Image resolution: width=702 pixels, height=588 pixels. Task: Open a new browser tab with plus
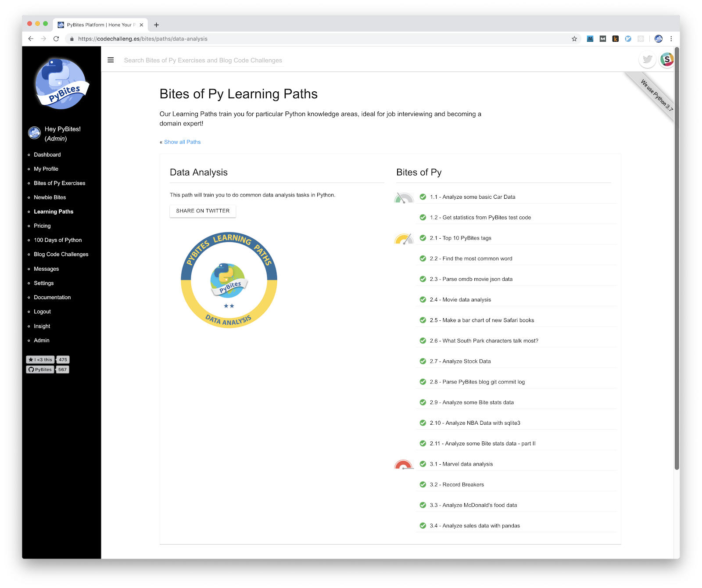[x=157, y=25]
